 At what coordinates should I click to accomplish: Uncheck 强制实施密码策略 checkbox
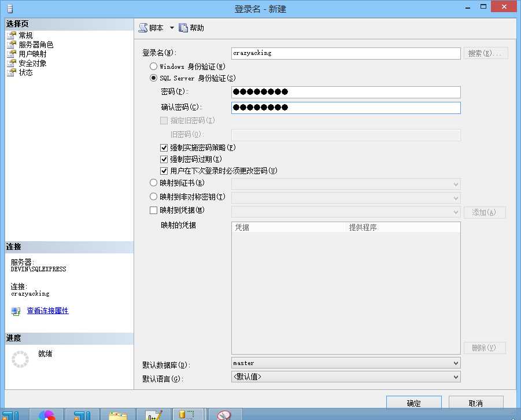(x=164, y=148)
